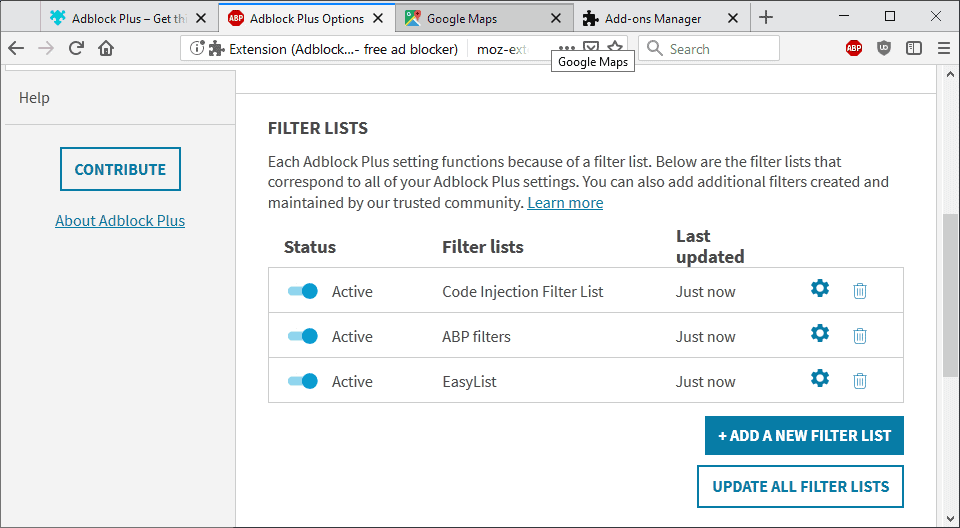
Task: Click the ABP toolbar icon
Action: pos(854,48)
